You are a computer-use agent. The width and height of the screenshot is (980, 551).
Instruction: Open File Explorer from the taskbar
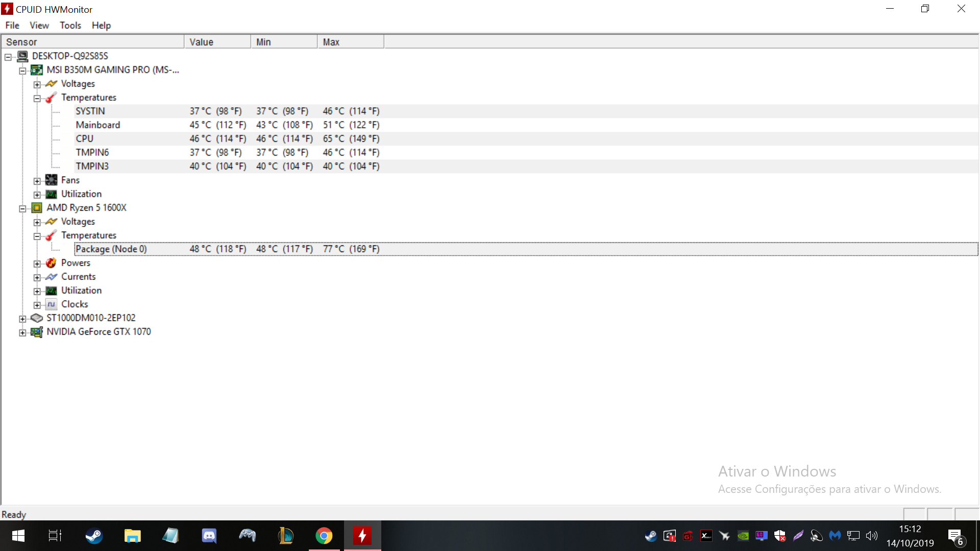[x=132, y=536]
